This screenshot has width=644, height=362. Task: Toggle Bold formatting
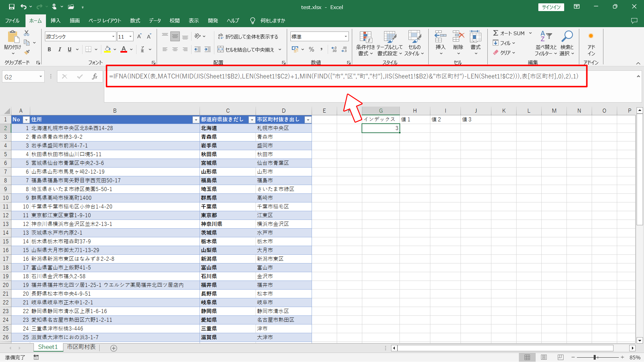coord(49,50)
